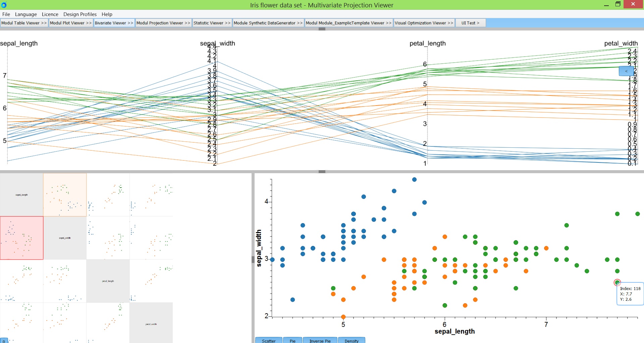Click the small '0' button at bottom-left corner
The image size is (644, 343).
point(4,341)
